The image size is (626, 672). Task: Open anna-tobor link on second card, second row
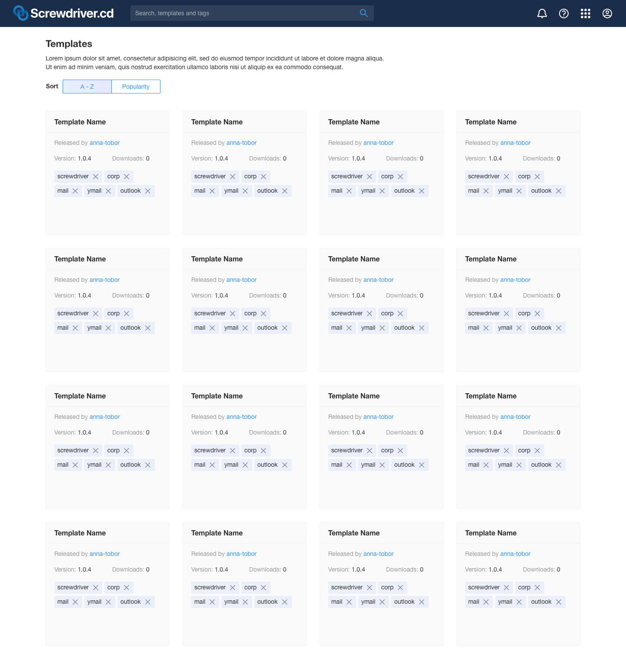click(241, 280)
